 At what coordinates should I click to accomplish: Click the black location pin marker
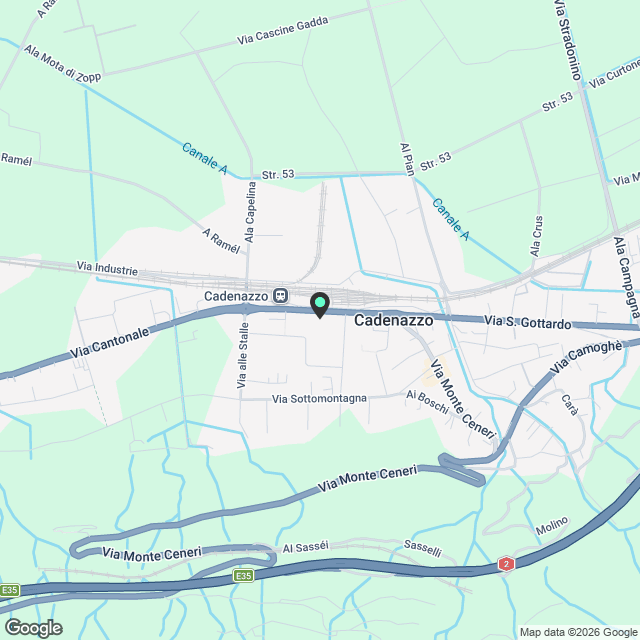pyautogui.click(x=320, y=305)
